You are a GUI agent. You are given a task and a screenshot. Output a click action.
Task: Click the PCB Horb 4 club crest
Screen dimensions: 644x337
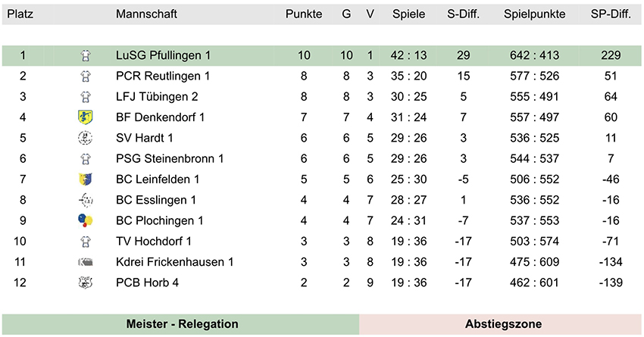[x=86, y=282]
